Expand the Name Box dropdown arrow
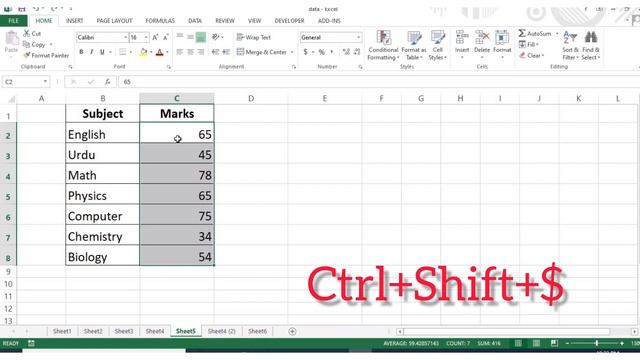640x360 pixels. [x=45, y=82]
